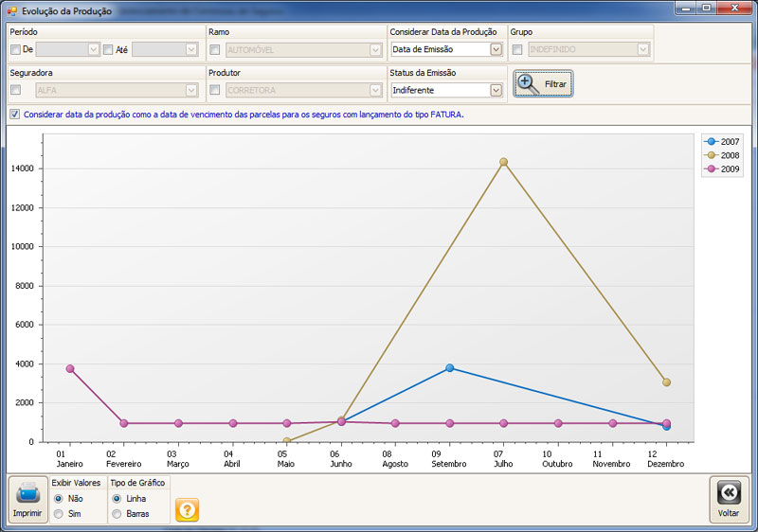This screenshot has width=758, height=532.
Task: Select Sim under Exibir Valores
Action: pos(59,514)
